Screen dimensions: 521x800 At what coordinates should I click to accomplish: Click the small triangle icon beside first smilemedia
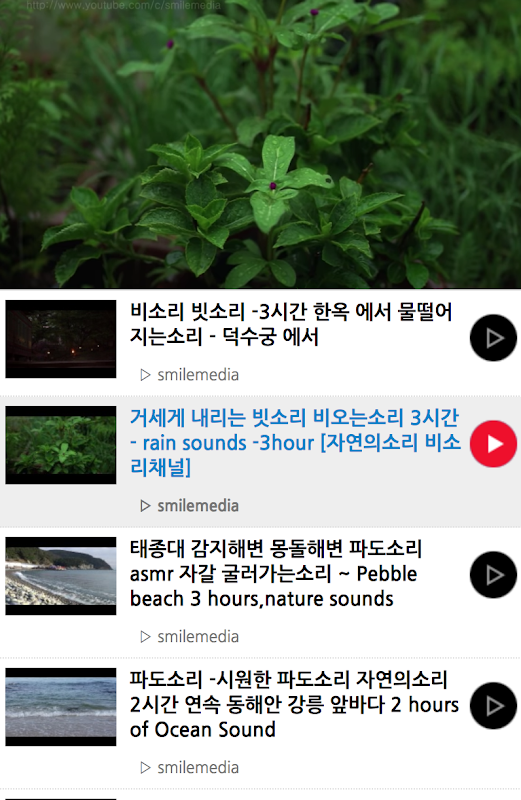[x=145, y=376]
